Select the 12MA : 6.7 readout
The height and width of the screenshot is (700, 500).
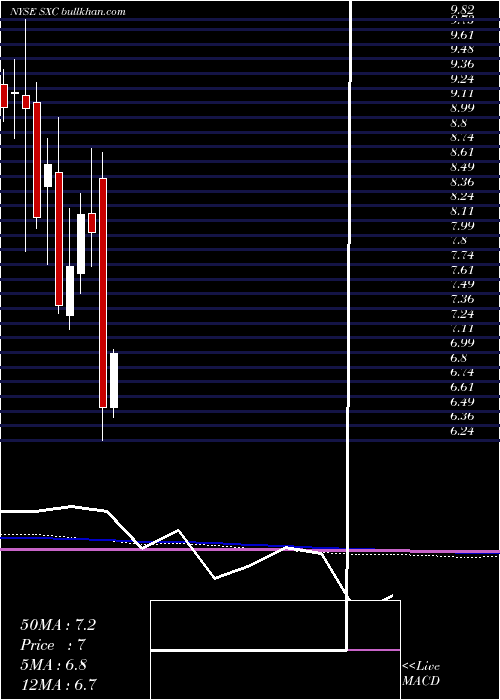pos(59,684)
